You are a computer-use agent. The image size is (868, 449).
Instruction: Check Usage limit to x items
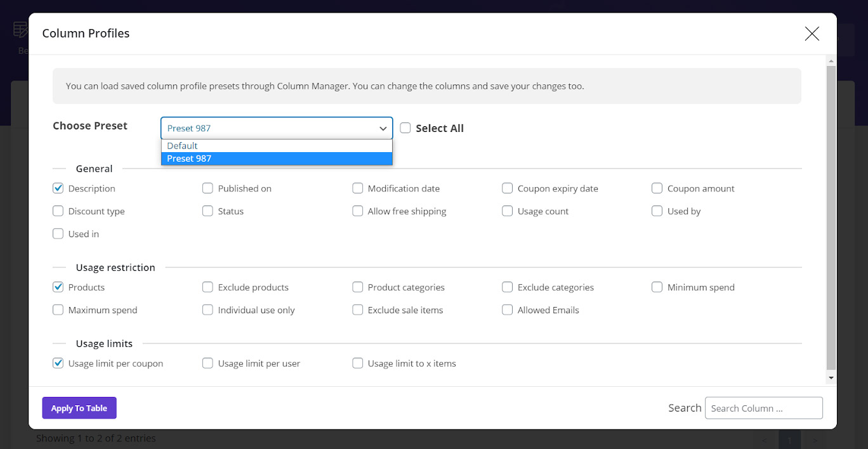point(357,363)
